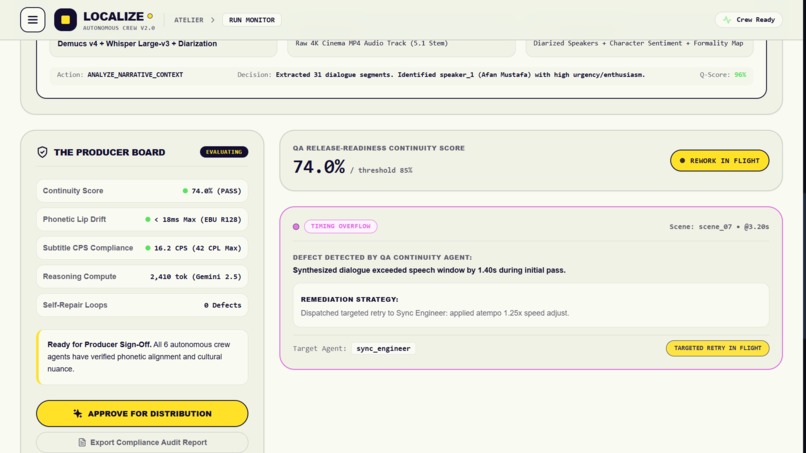Click the yellow status dot beside LOCALIZE
The image size is (806, 453).
coord(150,16)
